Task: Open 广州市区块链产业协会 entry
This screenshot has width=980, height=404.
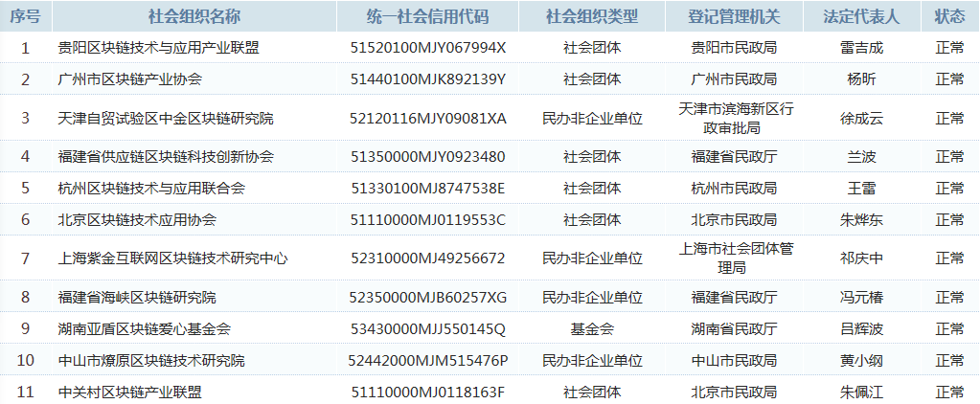Action: point(130,79)
